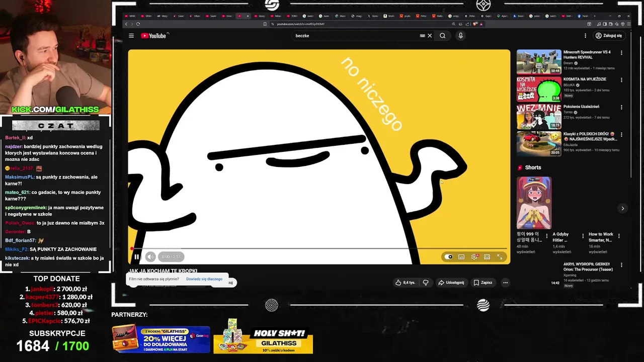Save video with the Zapisz button
This screenshot has width=644, height=362.
(x=483, y=283)
